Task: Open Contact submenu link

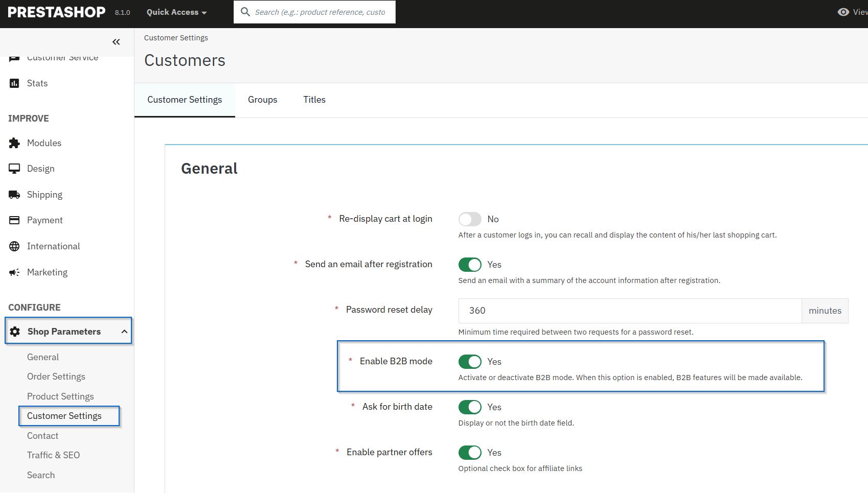Action: tap(43, 436)
